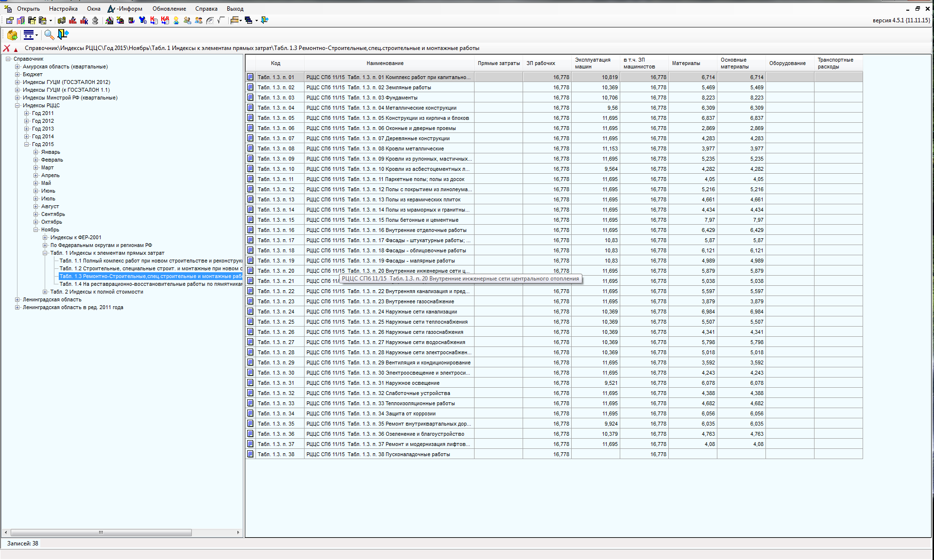The image size is (934, 560).
Task: Click the red X beside the path
Action: click(x=6, y=48)
